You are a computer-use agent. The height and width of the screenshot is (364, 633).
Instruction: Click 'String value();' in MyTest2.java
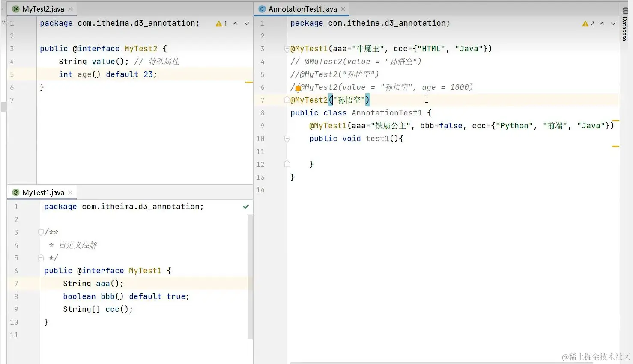pyautogui.click(x=94, y=62)
